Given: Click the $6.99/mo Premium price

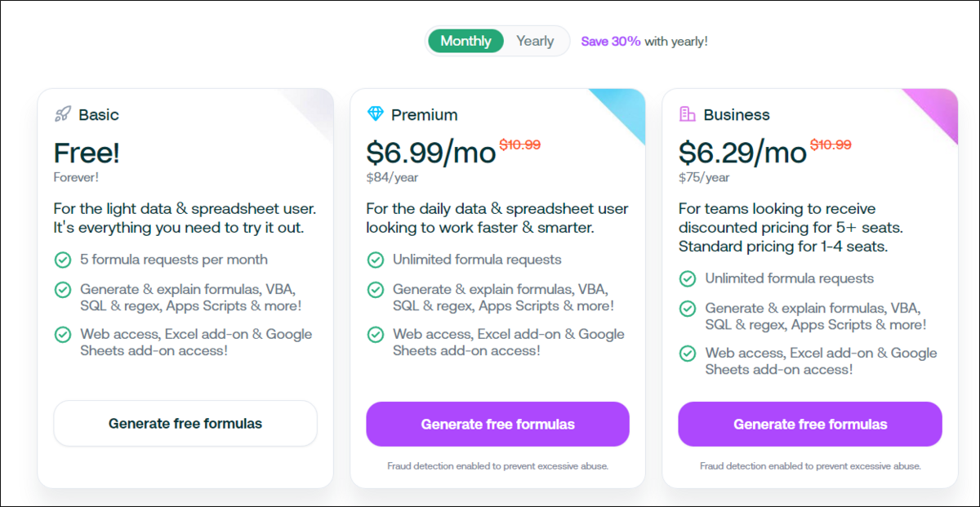Looking at the screenshot, I should [x=430, y=153].
